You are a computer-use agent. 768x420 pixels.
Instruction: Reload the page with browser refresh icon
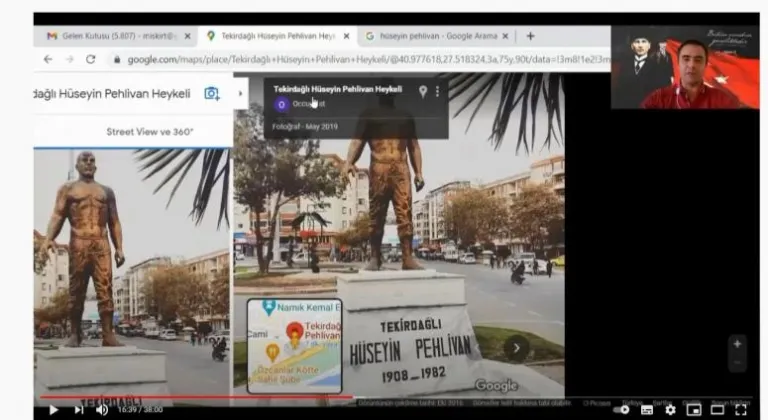coord(91,59)
